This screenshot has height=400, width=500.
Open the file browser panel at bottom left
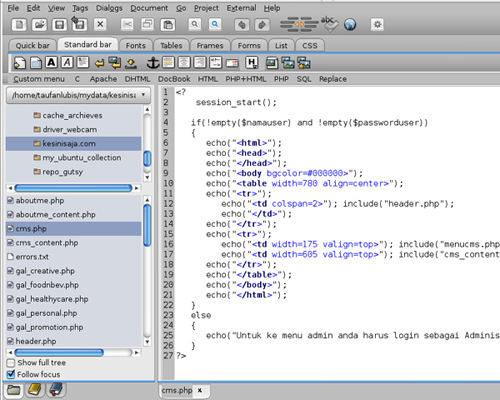point(13,390)
